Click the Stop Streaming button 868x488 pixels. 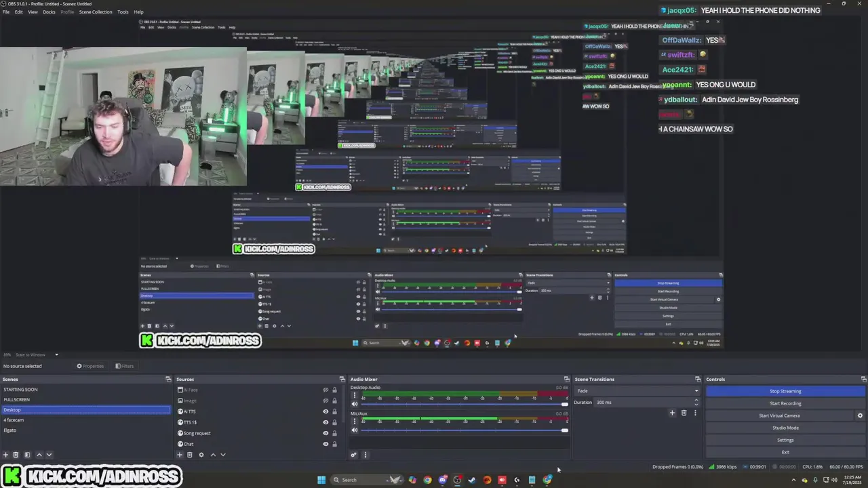coord(785,391)
